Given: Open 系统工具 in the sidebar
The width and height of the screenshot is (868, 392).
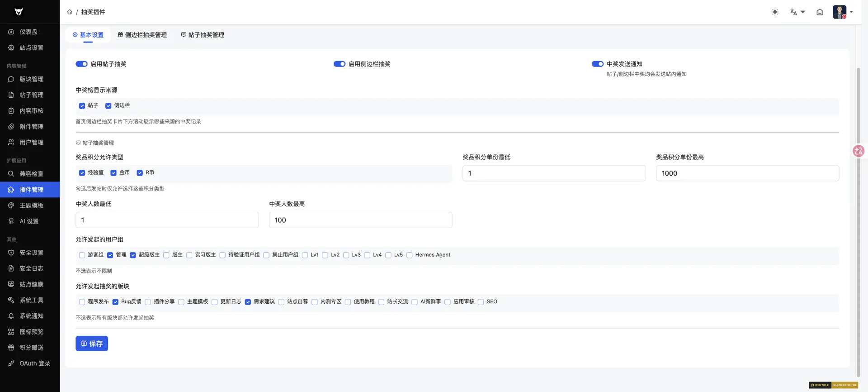Looking at the screenshot, I should (30, 300).
